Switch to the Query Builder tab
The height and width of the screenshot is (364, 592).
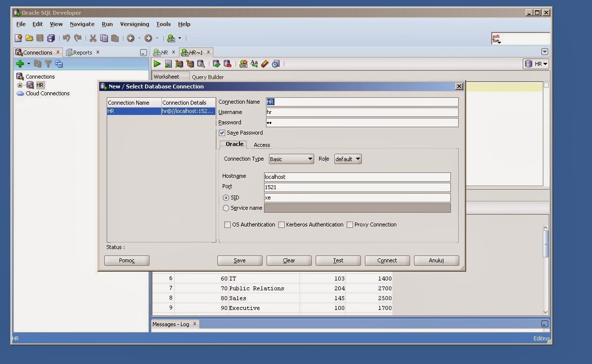[x=207, y=77]
